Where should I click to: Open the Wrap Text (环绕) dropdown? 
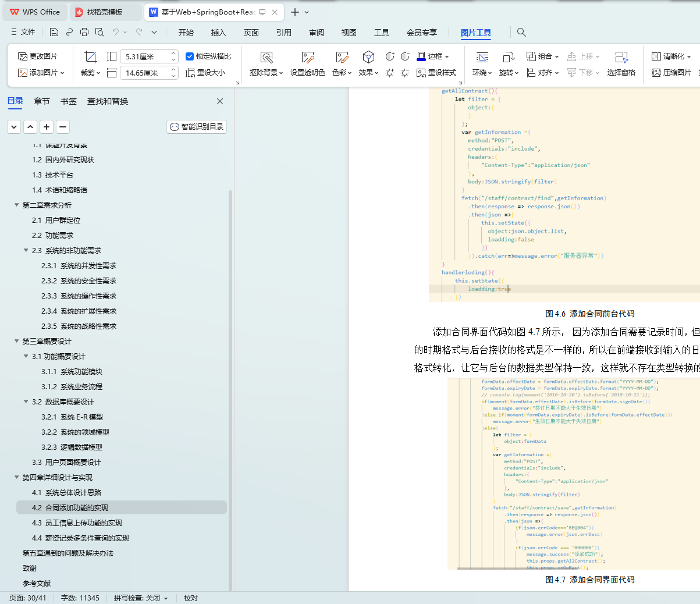click(x=482, y=73)
